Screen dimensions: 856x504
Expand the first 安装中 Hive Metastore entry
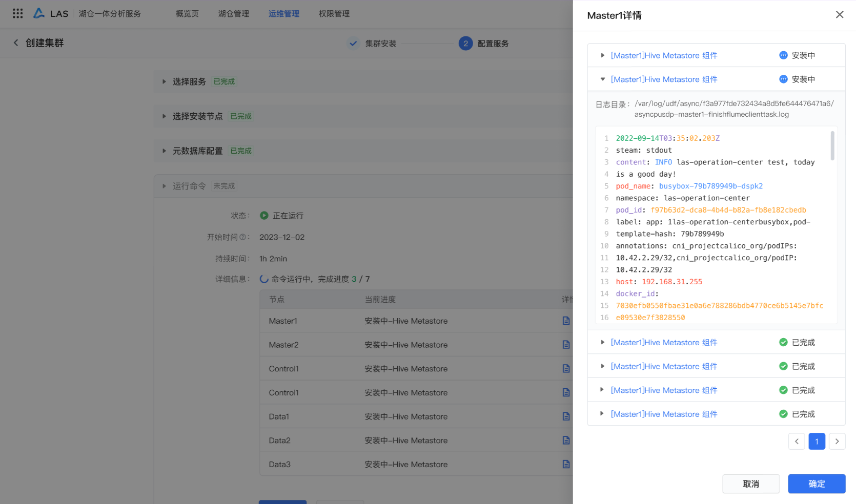[x=603, y=55]
